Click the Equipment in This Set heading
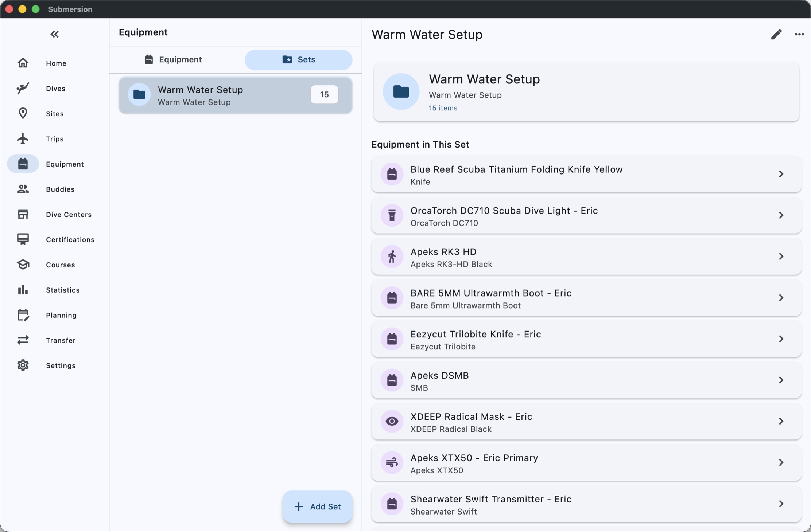The width and height of the screenshot is (811, 532). click(x=420, y=145)
